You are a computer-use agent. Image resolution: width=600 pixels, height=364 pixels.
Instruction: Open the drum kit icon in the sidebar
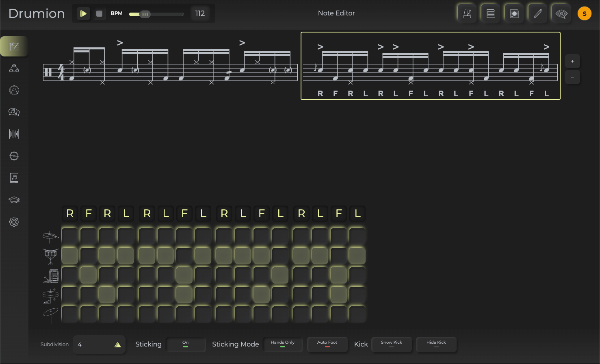pyautogui.click(x=14, y=68)
